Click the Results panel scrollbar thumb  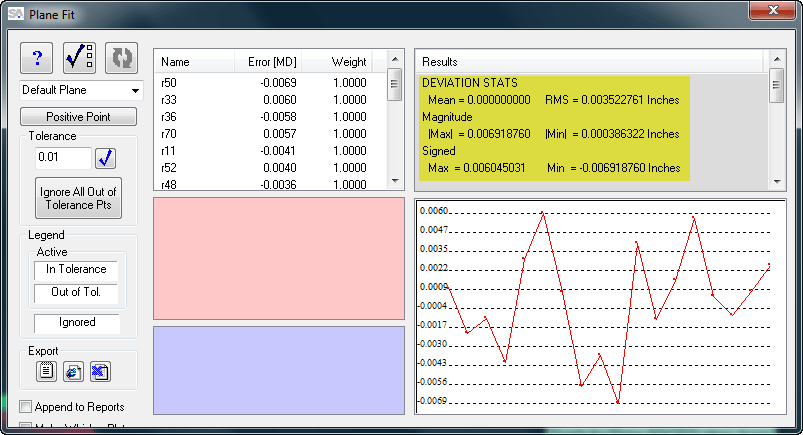pyautogui.click(x=777, y=86)
